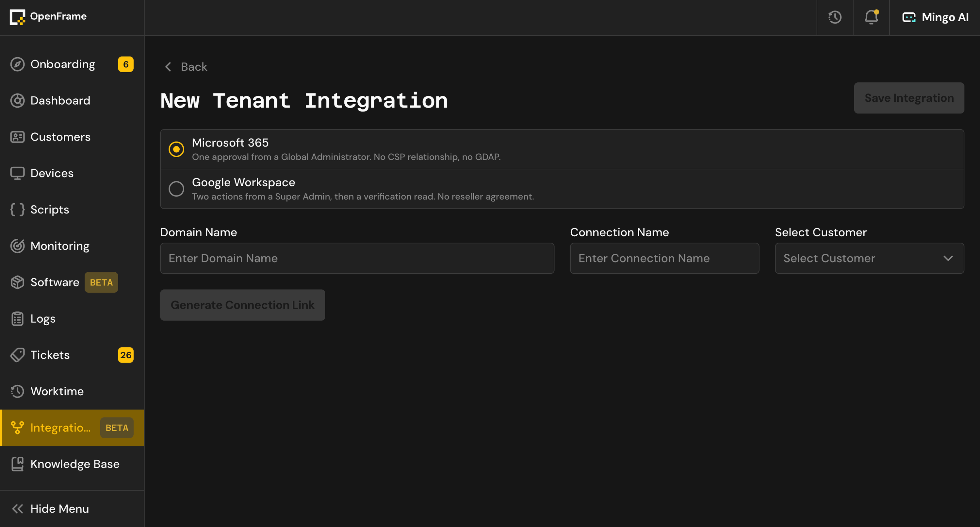Click the Microsoft 365 description text
The height and width of the screenshot is (527, 980).
pos(346,157)
